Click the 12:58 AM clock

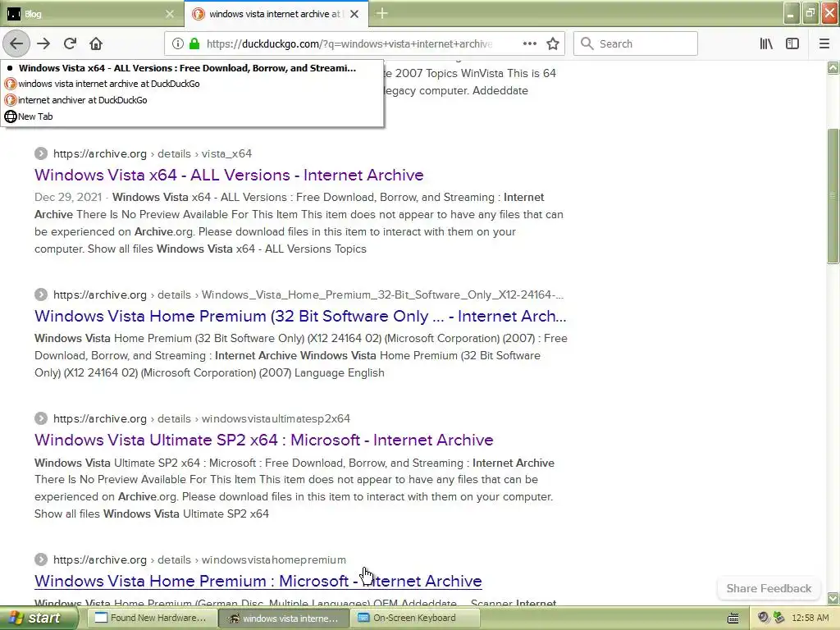click(810, 619)
